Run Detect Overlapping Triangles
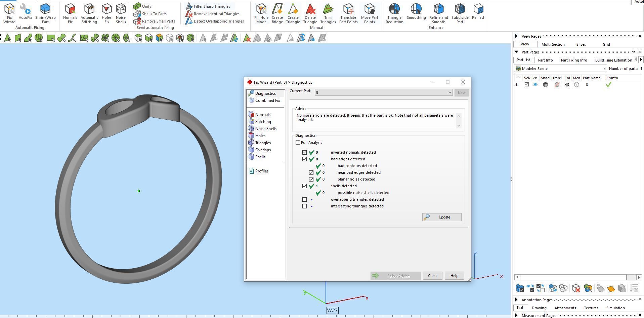The height and width of the screenshot is (318, 644). [215, 21]
